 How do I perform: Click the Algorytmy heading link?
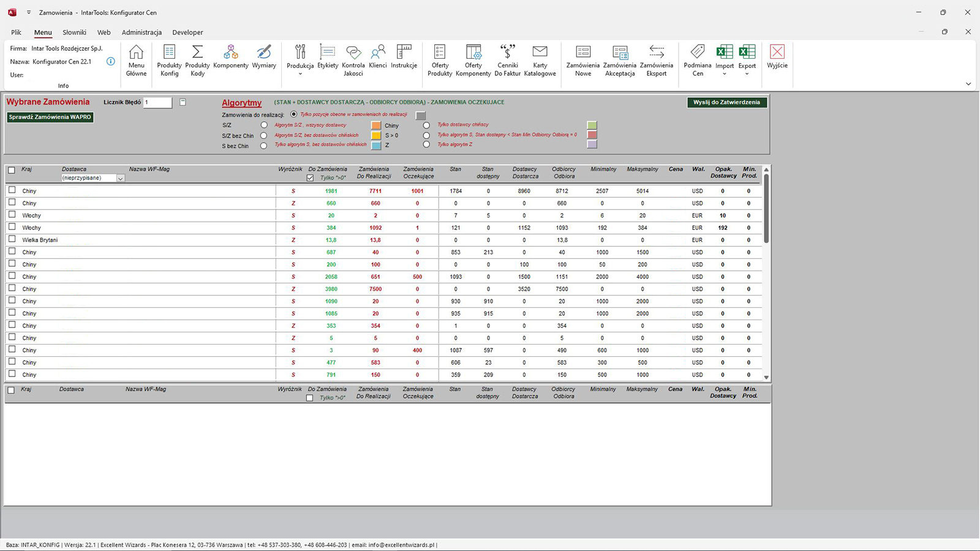pos(241,103)
